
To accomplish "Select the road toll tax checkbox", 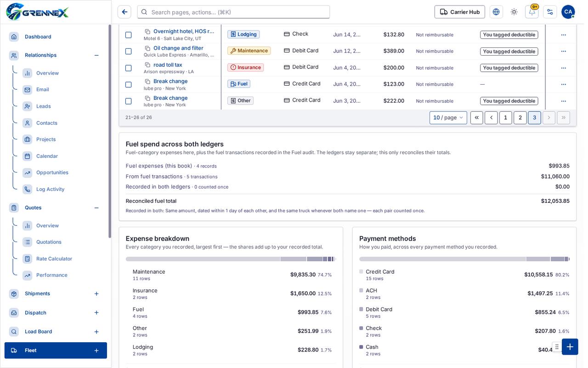I will 129,68.
